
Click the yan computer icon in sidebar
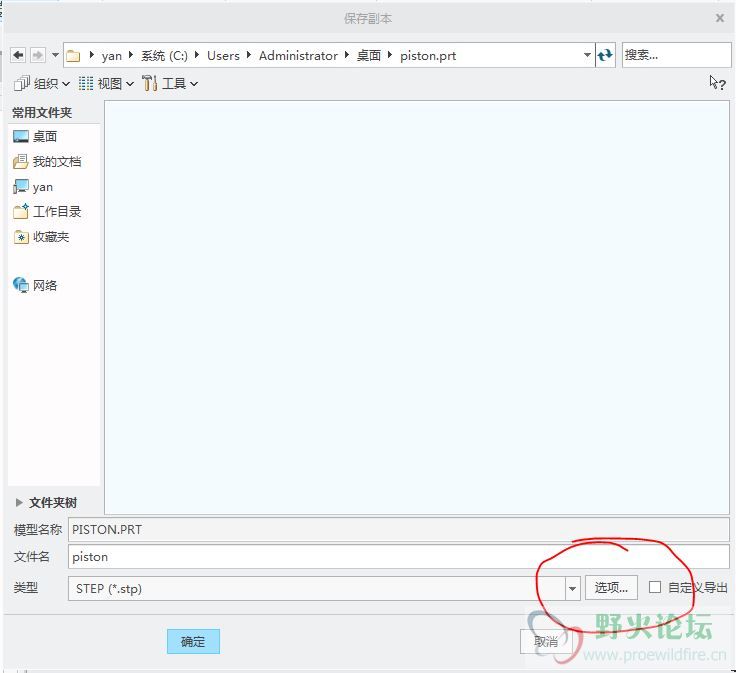tap(21, 187)
